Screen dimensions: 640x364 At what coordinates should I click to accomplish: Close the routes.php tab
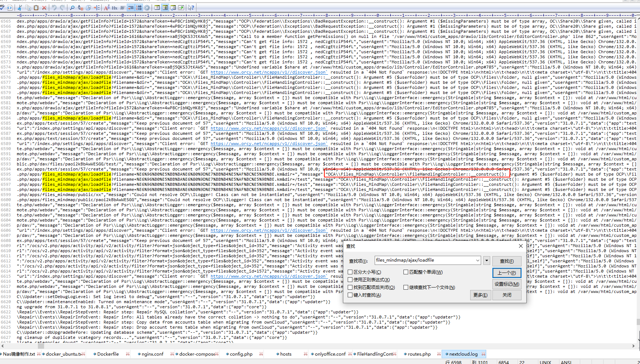click(439, 354)
